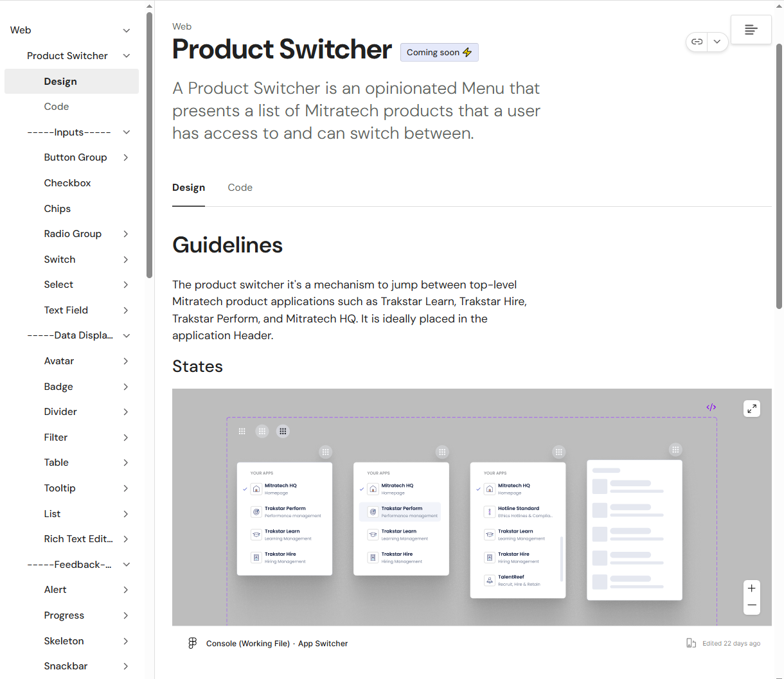Expand the Avatar item chevron
The width and height of the screenshot is (784, 679).
(126, 361)
